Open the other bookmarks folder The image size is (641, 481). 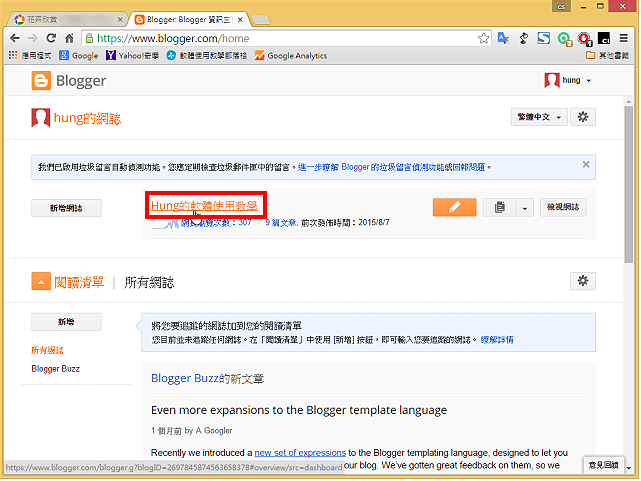tap(607, 55)
